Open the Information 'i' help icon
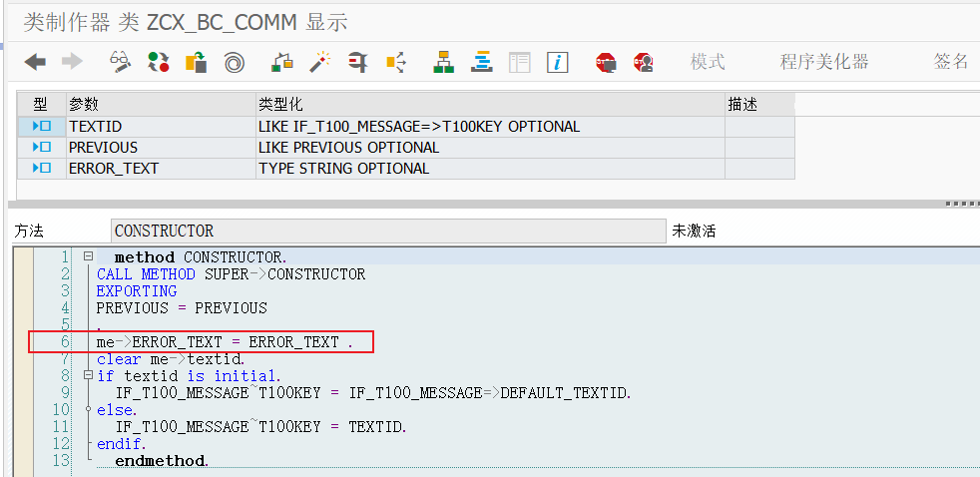Image resolution: width=980 pixels, height=477 pixels. click(x=558, y=62)
